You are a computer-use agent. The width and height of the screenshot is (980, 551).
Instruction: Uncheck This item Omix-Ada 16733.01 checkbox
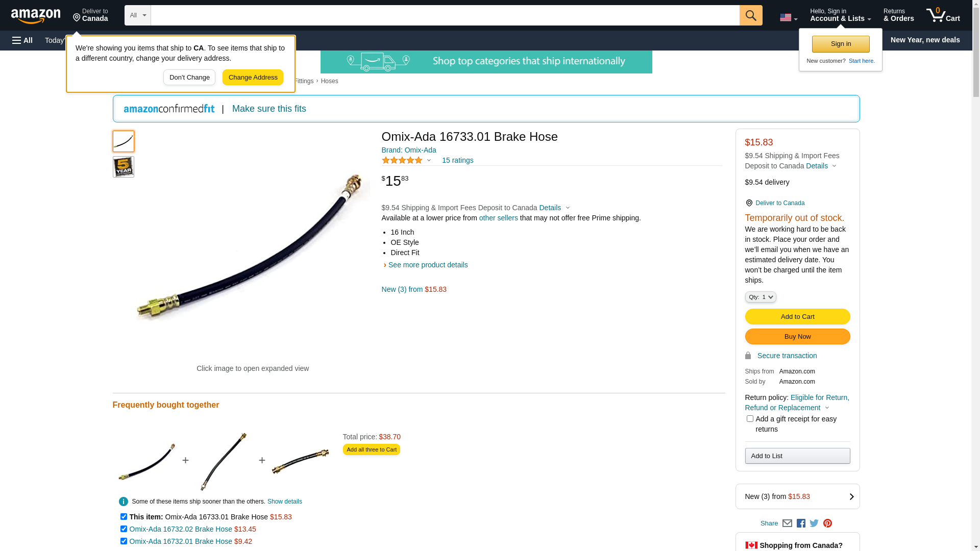coord(124,517)
